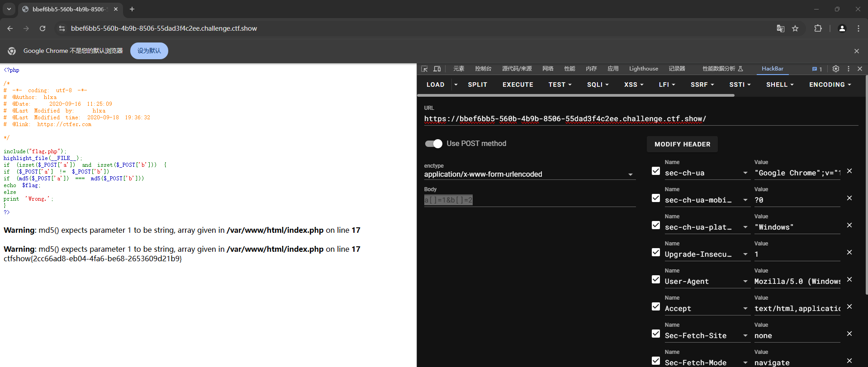The image size is (868, 367).
Task: Open site information icon in address bar
Action: [62, 28]
